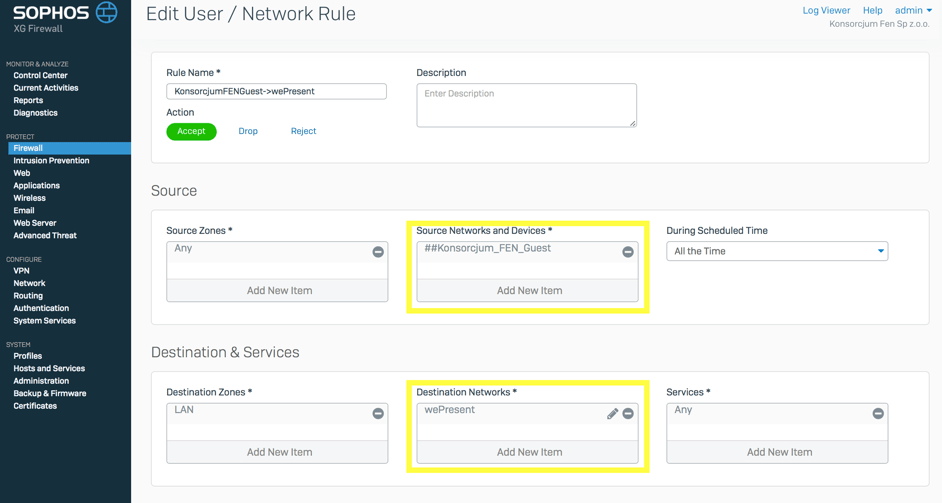
Task: Choose the Drop action
Action: coord(248,131)
